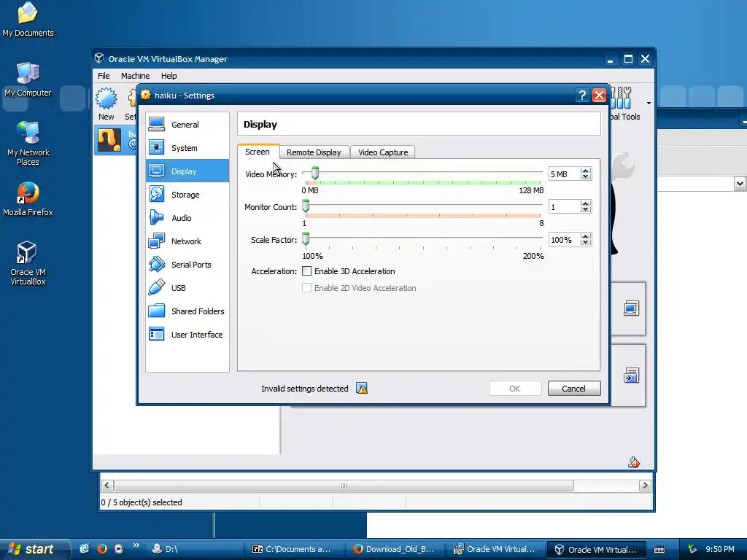Image resolution: width=747 pixels, height=560 pixels.
Task: Click the Firefox quick launch icon
Action: click(x=101, y=548)
